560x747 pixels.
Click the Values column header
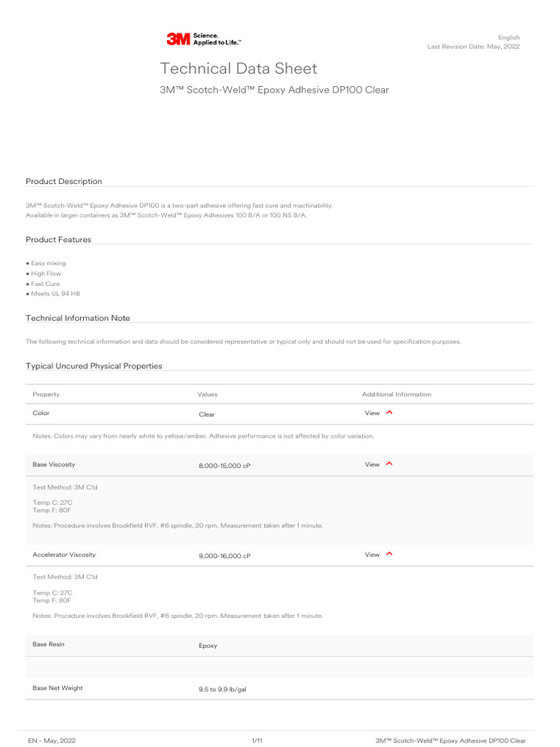(207, 395)
